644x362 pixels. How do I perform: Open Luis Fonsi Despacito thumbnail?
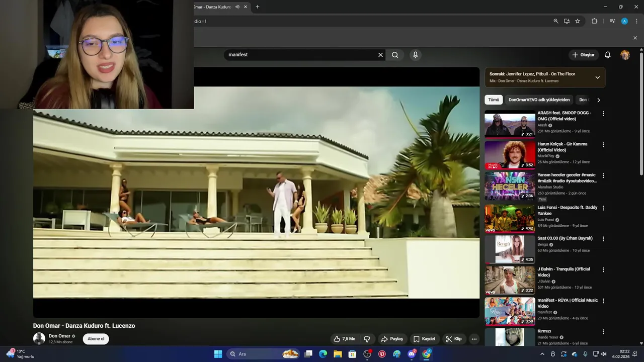(x=510, y=218)
